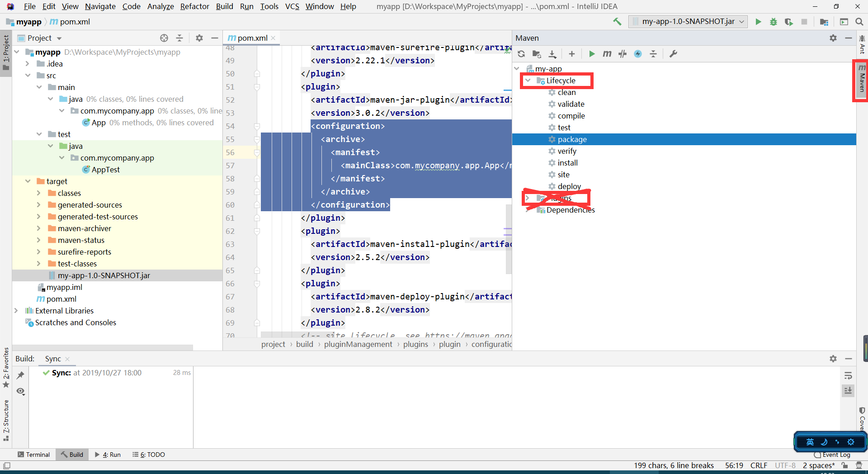
Task: Open Maven panel gear options
Action: click(833, 38)
